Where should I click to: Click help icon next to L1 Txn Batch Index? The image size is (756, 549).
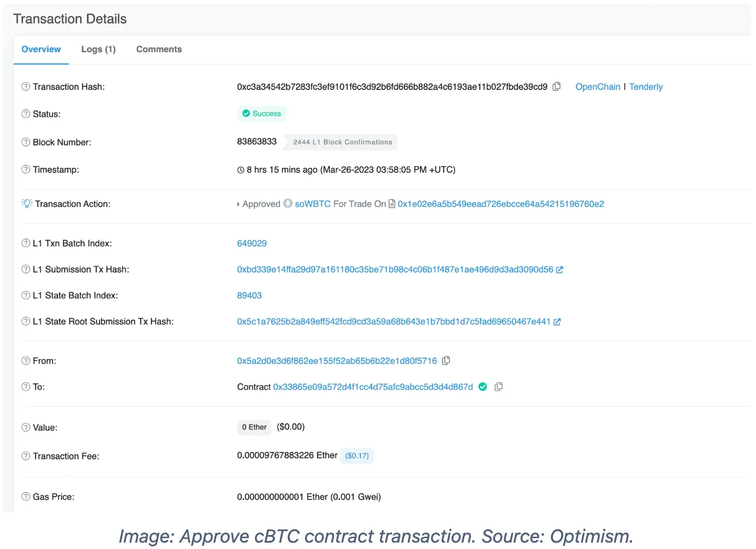click(x=25, y=243)
